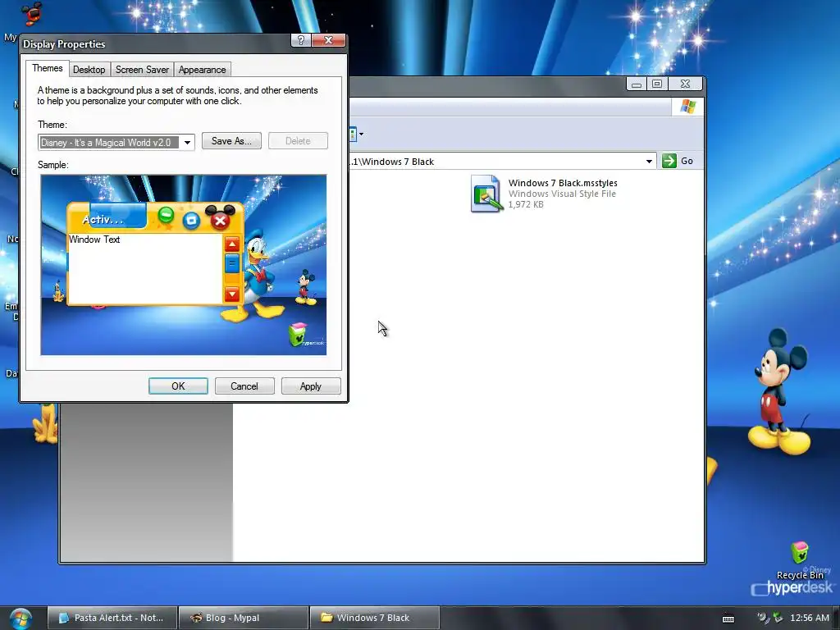Click the Windows 7 Black.msstyles file name
Screen dimensions: 840x630
563,183
